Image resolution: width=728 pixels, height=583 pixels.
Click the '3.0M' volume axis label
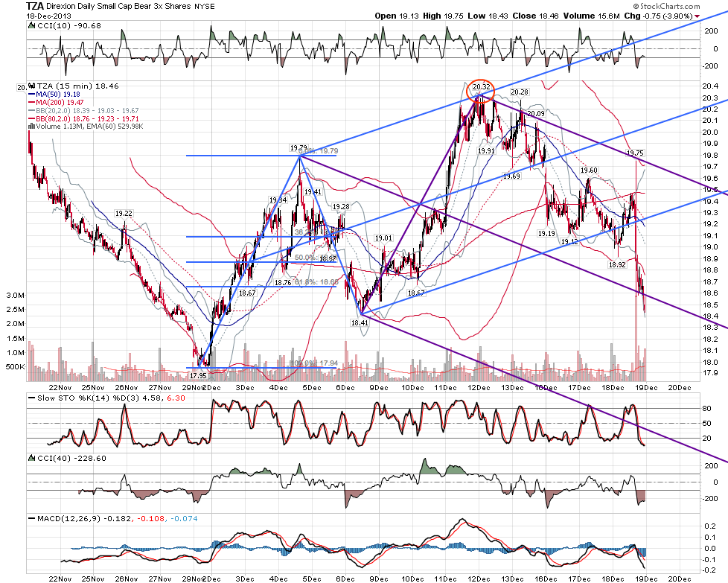[16, 296]
